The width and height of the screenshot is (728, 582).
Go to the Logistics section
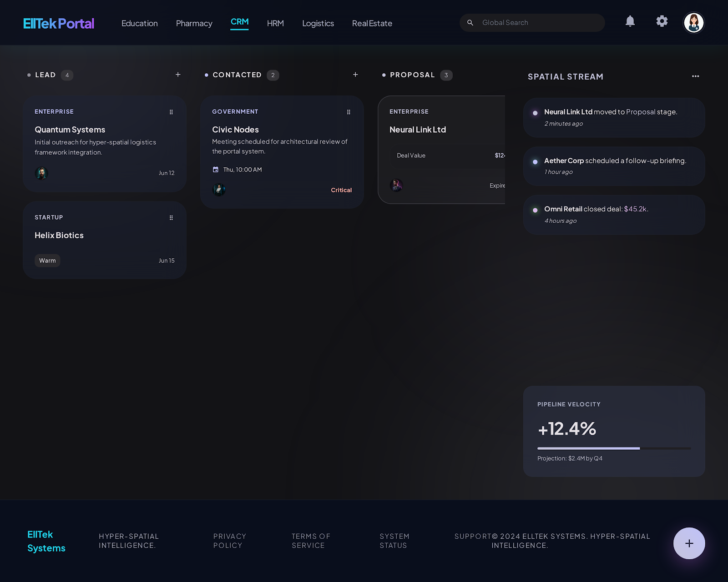(318, 23)
